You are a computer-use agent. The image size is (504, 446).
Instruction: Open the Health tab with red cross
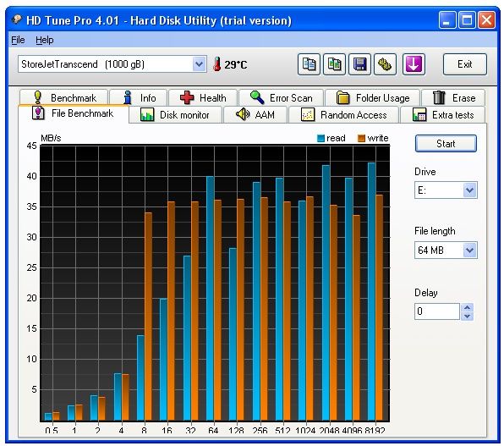pos(203,97)
